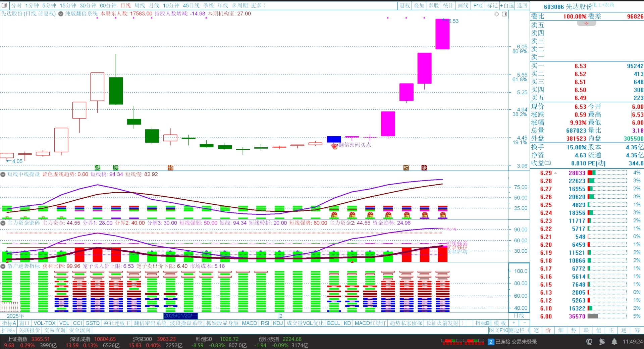644x349 pixels.
Task: Click the 2025/01/20 date marker on timeline
Action: tap(178, 316)
